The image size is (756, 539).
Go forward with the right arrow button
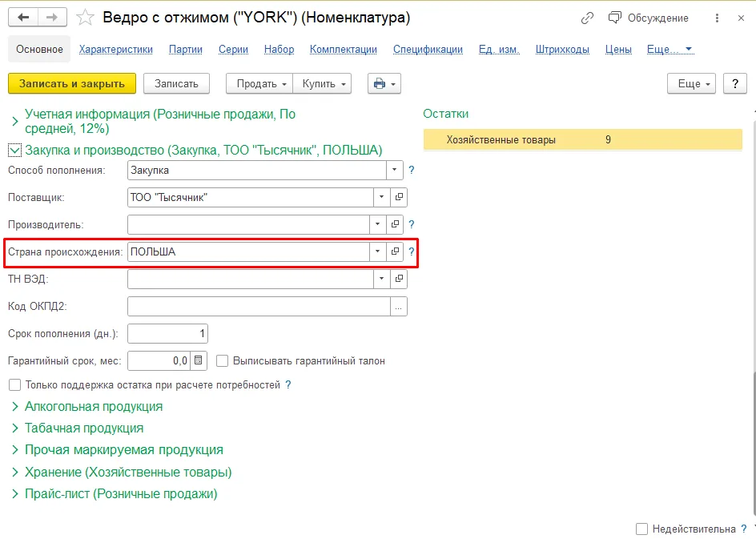(52, 18)
